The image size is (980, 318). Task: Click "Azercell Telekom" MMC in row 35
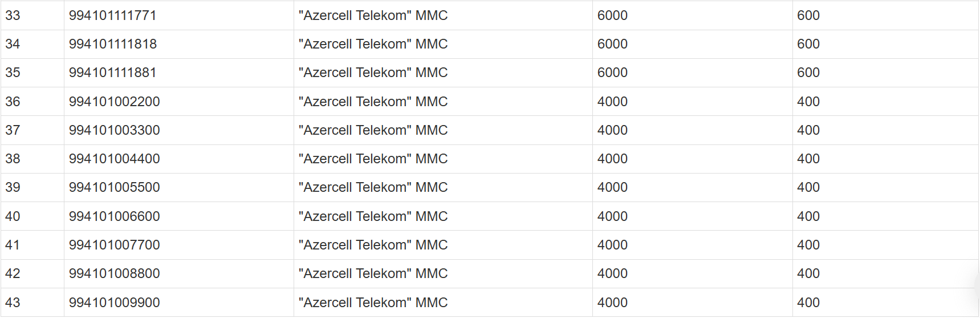[373, 73]
